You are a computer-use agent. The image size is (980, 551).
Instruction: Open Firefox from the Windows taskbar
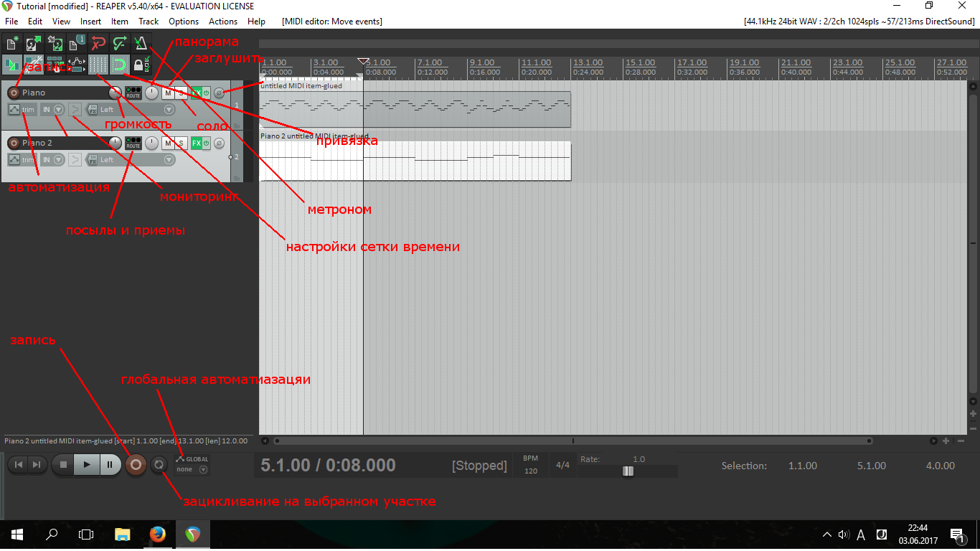click(157, 534)
